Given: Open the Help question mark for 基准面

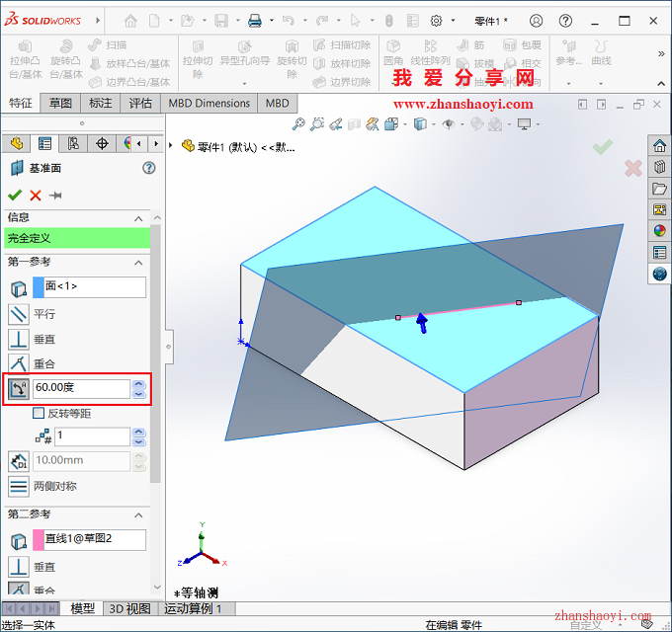Looking at the screenshot, I should [148, 168].
